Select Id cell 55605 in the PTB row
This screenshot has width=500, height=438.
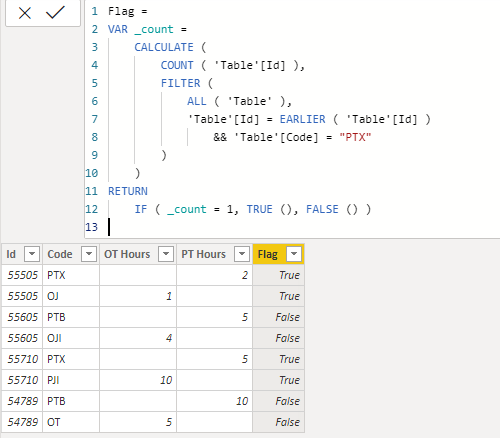coord(22,317)
